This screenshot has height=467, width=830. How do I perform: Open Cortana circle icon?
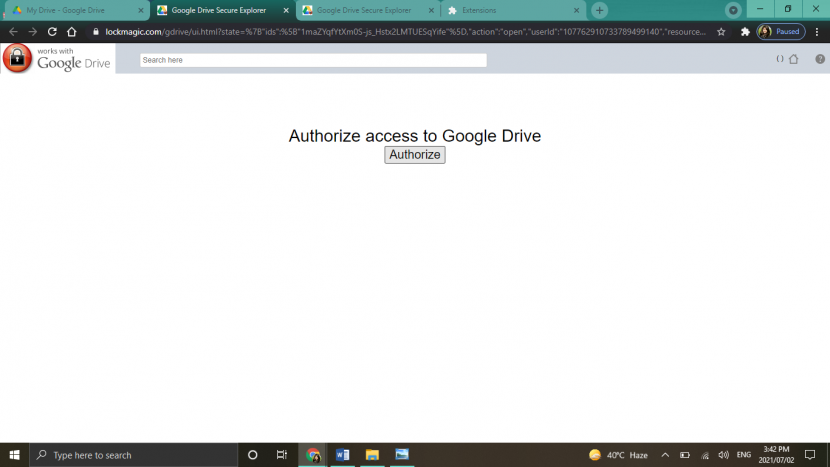(252, 455)
